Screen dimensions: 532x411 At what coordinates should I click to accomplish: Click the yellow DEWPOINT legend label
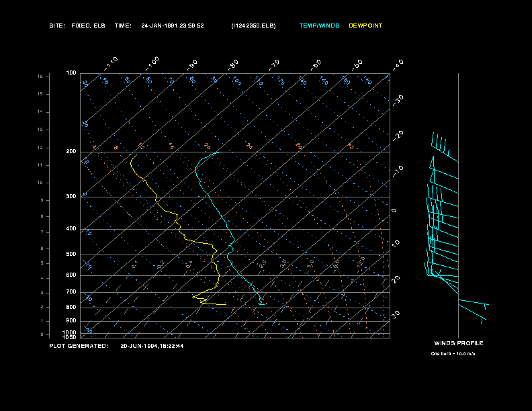(365, 26)
